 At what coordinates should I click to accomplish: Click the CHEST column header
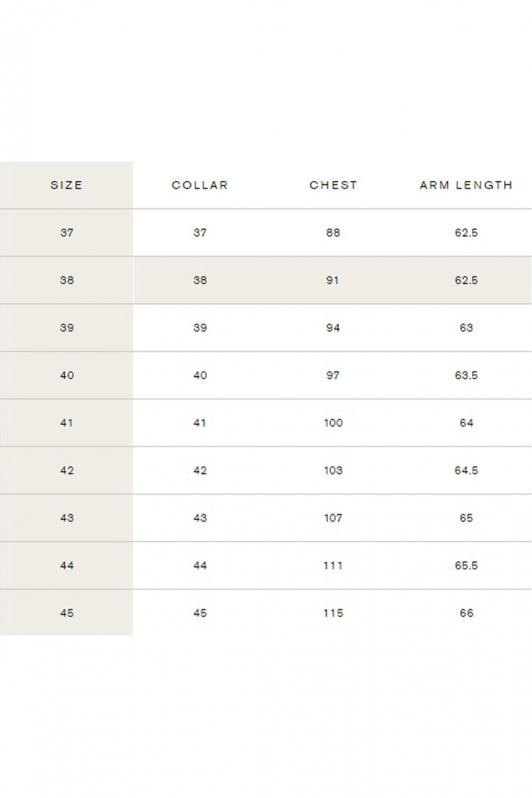[333, 185]
